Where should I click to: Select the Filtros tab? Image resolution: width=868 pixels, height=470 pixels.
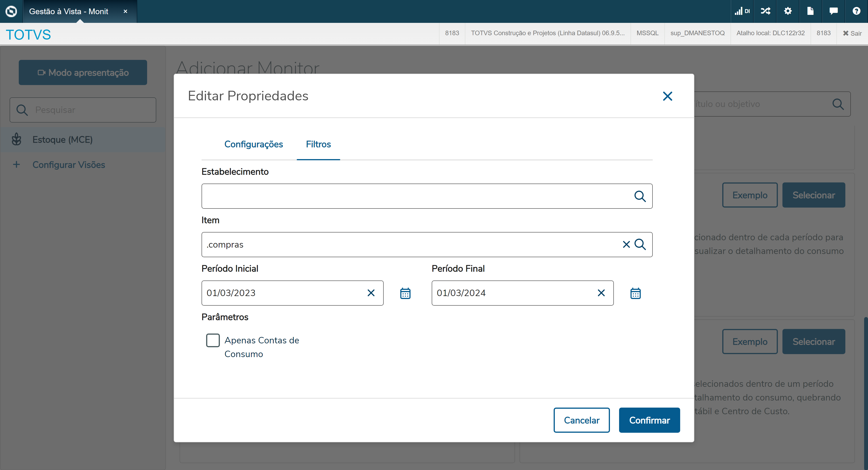click(318, 144)
